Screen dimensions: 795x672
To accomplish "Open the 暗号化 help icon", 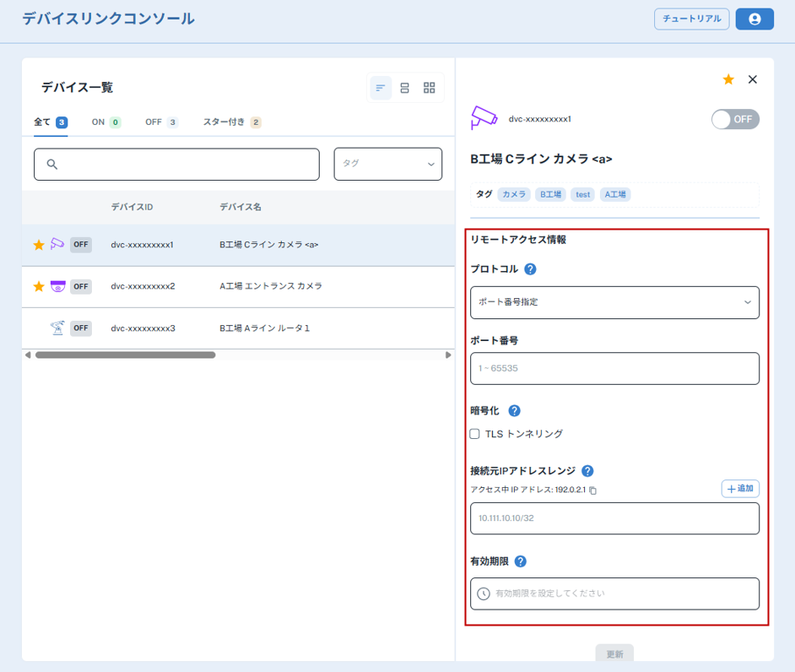I will point(514,411).
